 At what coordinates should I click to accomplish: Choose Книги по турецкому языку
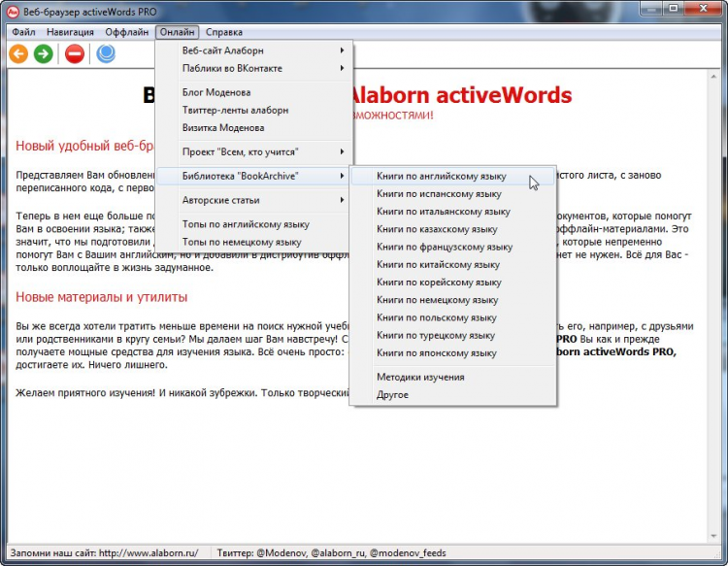coord(452,335)
